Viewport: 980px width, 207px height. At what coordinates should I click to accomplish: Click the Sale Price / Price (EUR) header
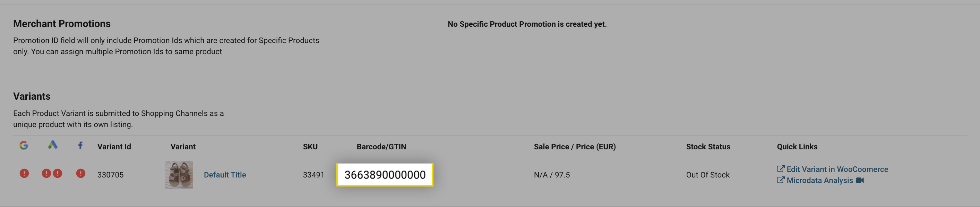pos(575,147)
